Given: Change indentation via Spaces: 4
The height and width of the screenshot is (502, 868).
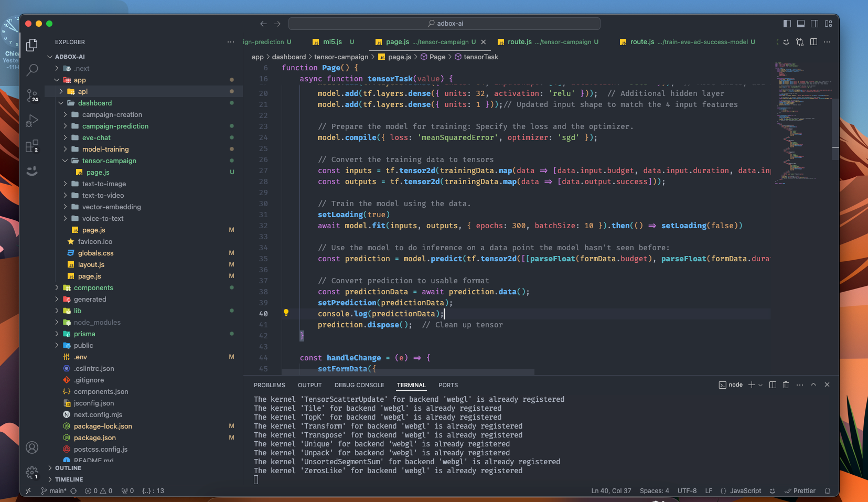Looking at the screenshot, I should click(x=655, y=491).
